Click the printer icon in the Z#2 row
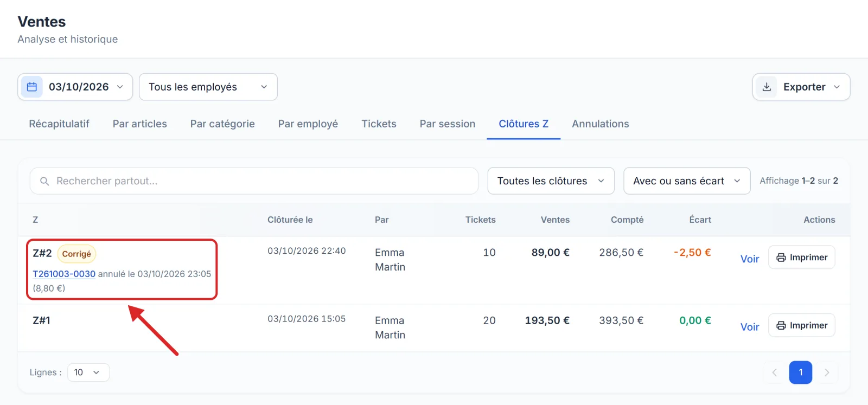Screen dimensions: 868x405 (x=781, y=258)
